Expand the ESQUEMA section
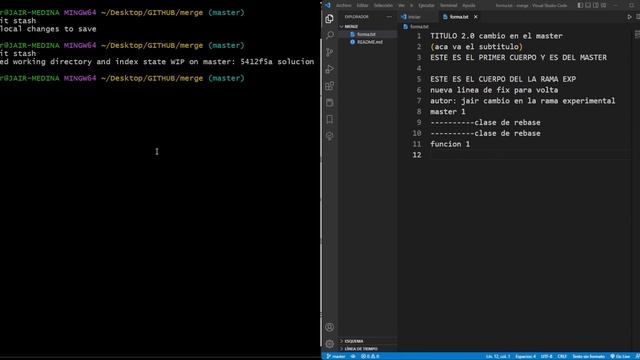Image resolution: width=640 pixels, height=360 pixels. 367,341
